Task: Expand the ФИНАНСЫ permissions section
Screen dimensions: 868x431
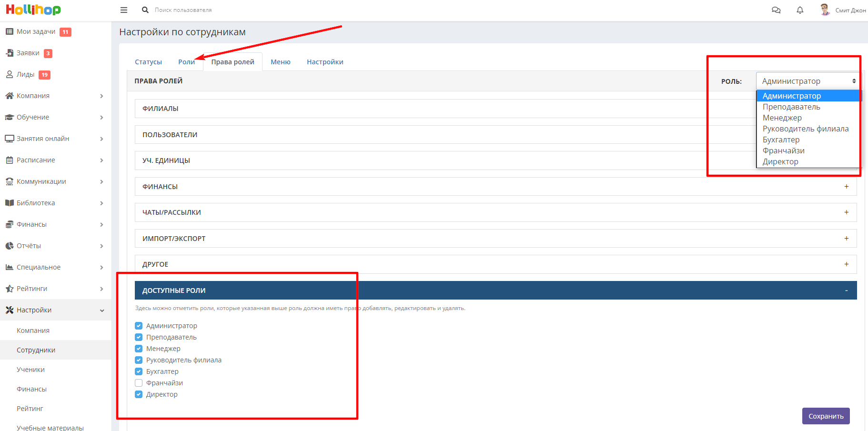Action: pos(495,187)
